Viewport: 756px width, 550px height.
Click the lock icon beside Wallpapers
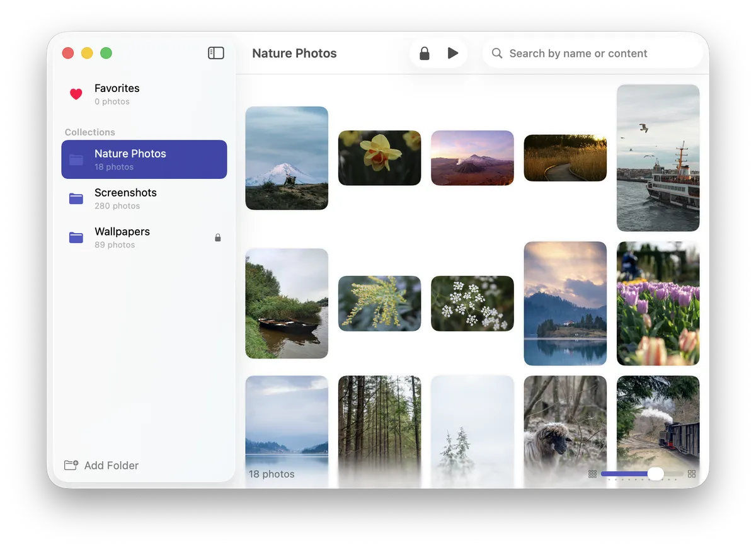pos(218,238)
